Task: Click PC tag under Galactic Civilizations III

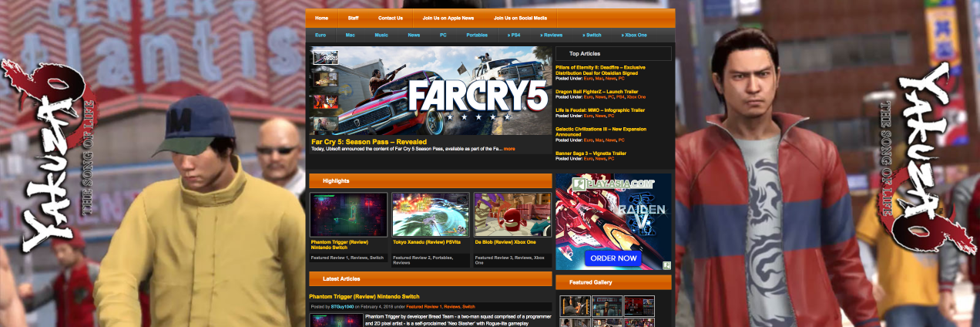Action: click(622, 140)
